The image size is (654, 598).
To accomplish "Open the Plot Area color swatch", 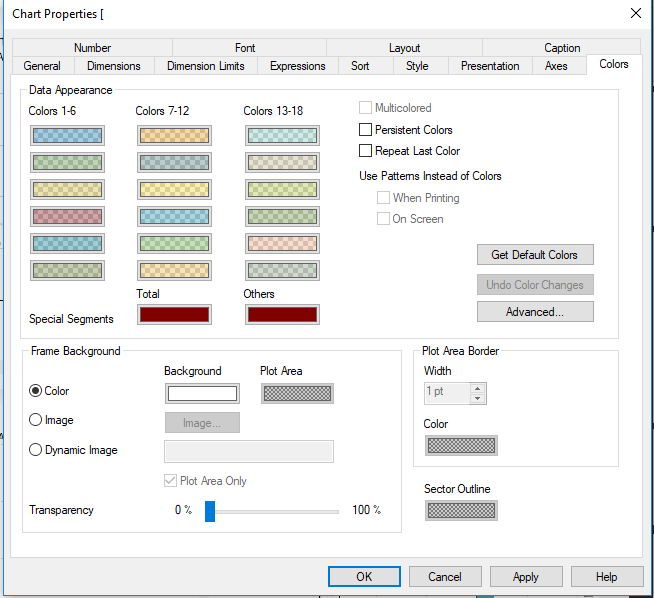I will point(297,393).
